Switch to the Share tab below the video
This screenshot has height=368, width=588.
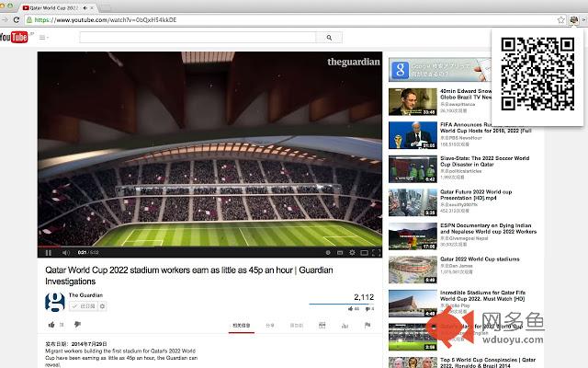269,326
